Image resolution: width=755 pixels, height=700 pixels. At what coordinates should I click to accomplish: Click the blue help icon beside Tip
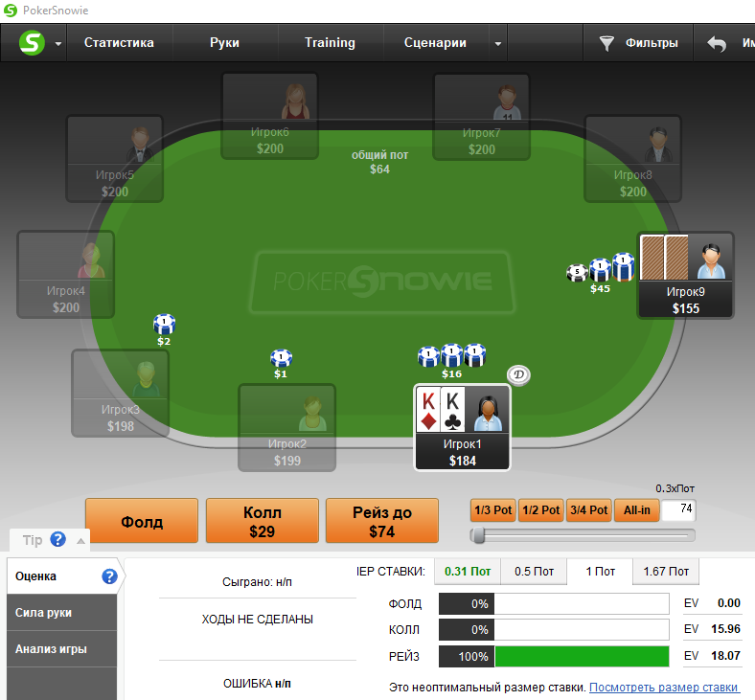[57, 539]
